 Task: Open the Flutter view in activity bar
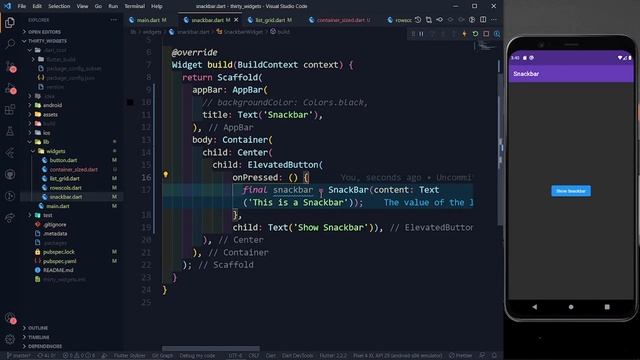pos(10,153)
